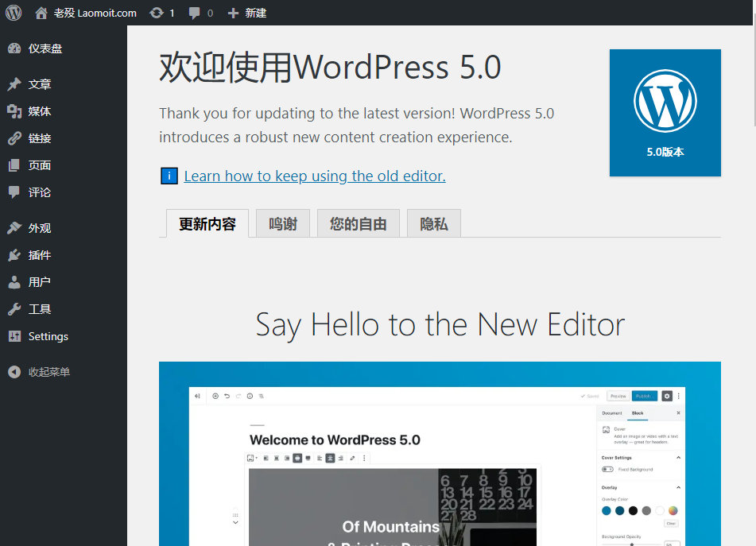Switch to the 您的自由 freedoms tab

point(359,223)
